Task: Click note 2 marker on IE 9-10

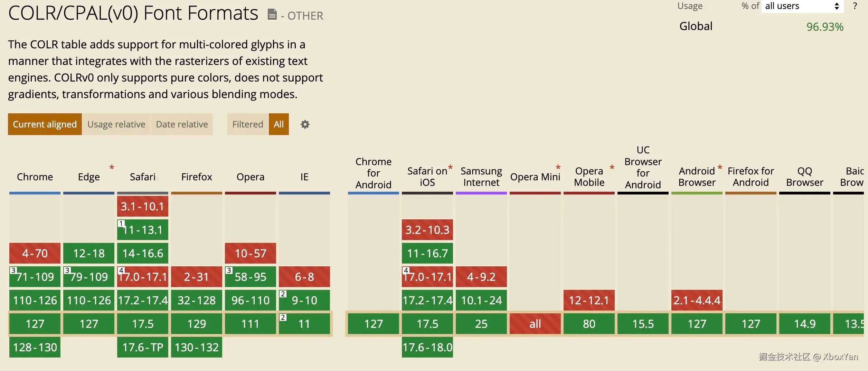Action: pyautogui.click(x=283, y=294)
